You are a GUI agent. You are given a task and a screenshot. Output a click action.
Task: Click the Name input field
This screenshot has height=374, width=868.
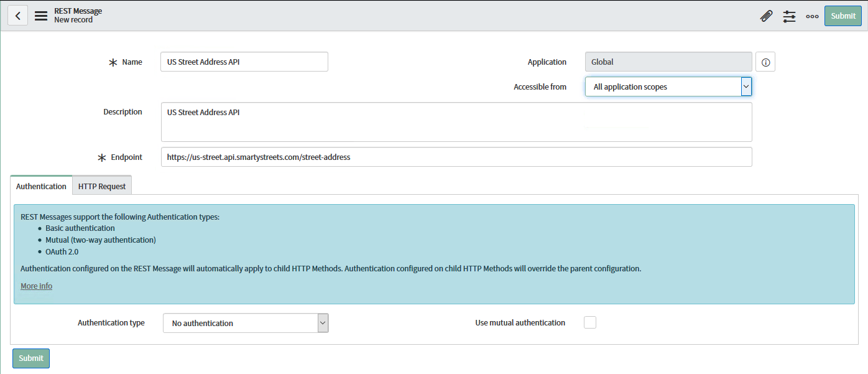(244, 62)
